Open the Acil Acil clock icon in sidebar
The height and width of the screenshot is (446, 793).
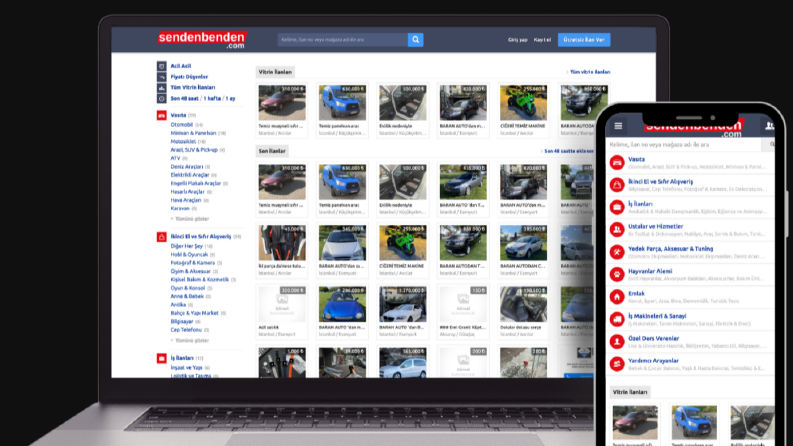[161, 66]
